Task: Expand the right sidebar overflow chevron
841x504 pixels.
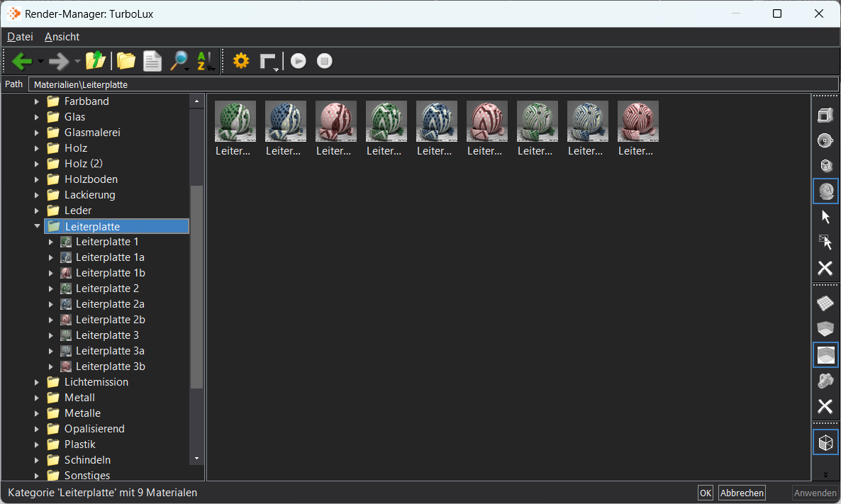Action: coord(825,474)
